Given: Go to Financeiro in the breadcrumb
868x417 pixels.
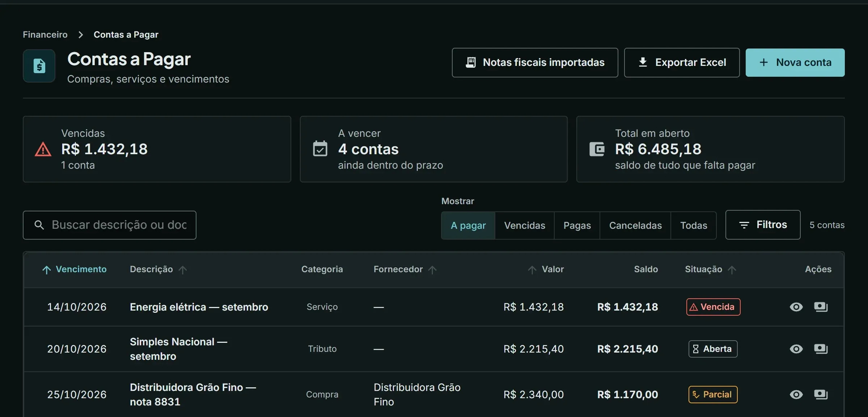Looking at the screenshot, I should pyautogui.click(x=45, y=34).
